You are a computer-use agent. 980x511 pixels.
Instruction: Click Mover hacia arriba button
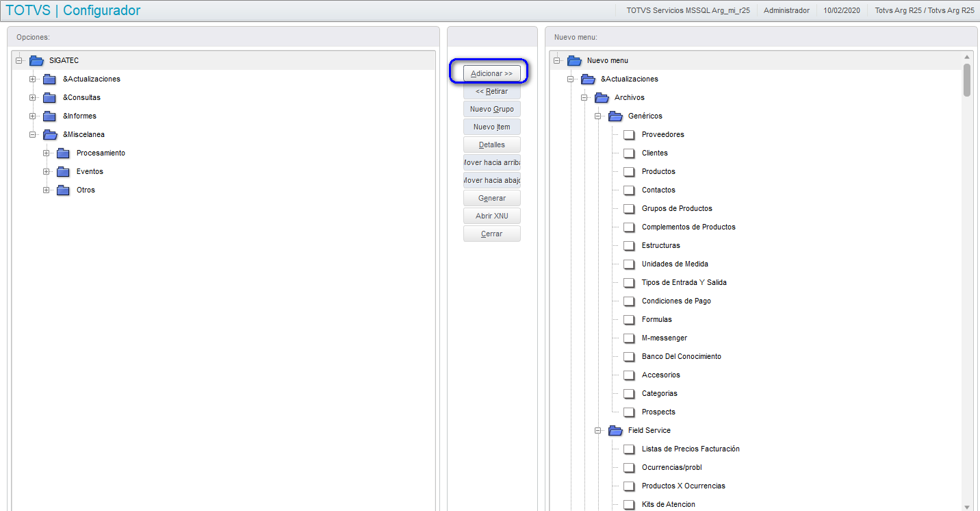(x=491, y=162)
